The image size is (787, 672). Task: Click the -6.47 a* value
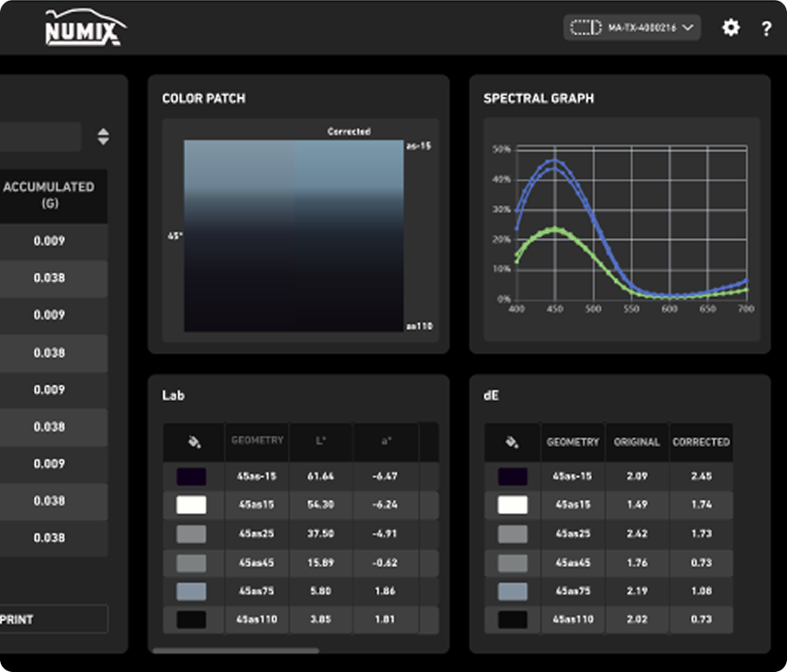pyautogui.click(x=385, y=477)
